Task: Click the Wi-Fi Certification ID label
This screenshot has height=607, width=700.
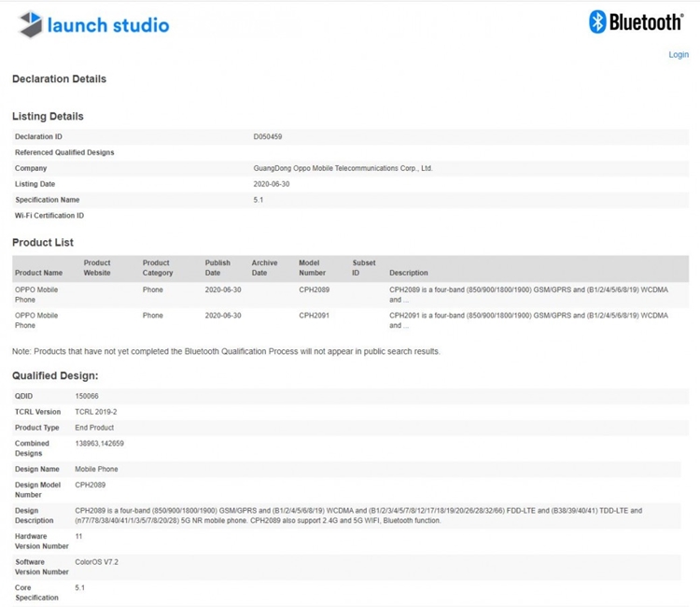Action: point(49,216)
